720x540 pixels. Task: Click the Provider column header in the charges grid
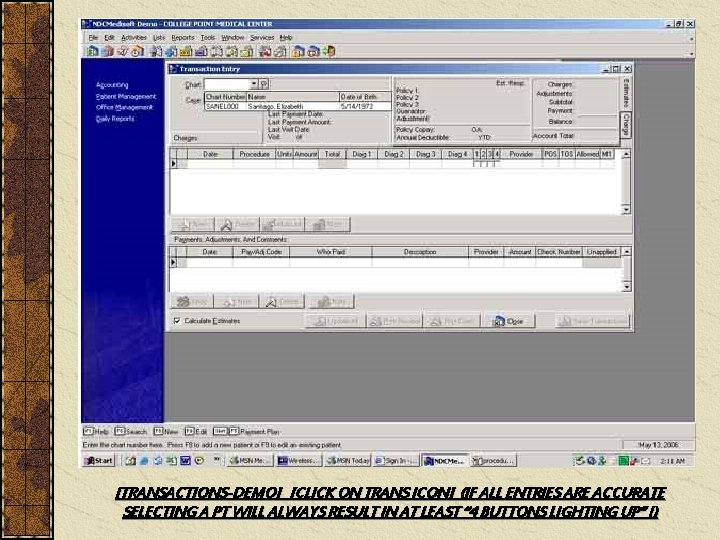coord(521,154)
